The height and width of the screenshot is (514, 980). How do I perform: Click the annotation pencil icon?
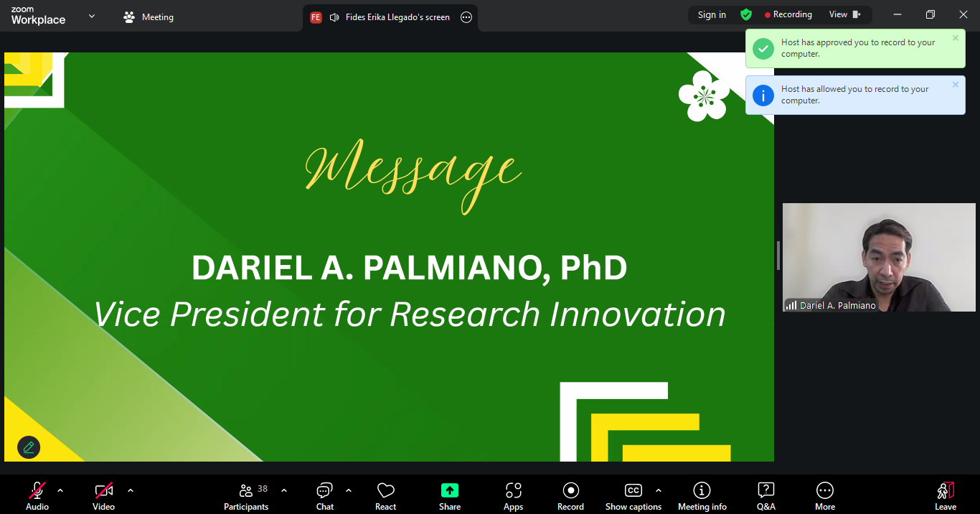coord(29,447)
